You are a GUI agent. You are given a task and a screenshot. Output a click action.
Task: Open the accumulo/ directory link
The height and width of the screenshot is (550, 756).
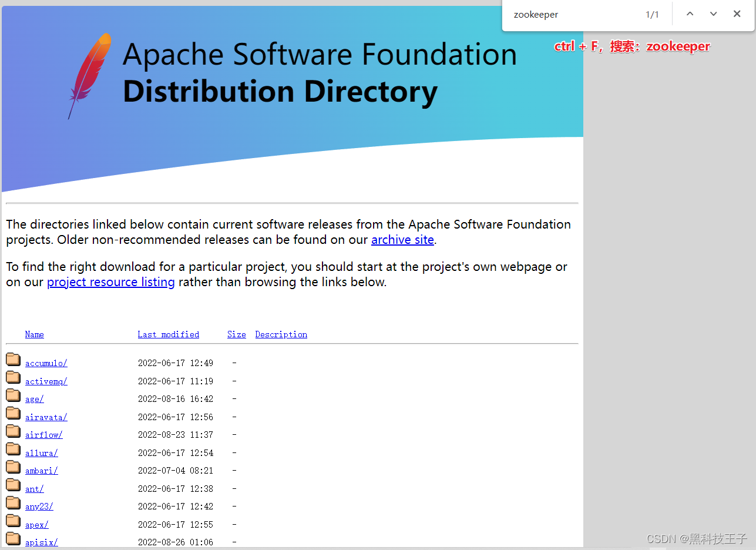pos(46,363)
